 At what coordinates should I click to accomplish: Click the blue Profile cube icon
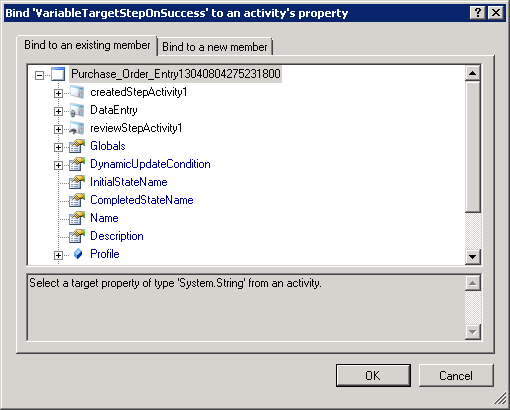78,254
